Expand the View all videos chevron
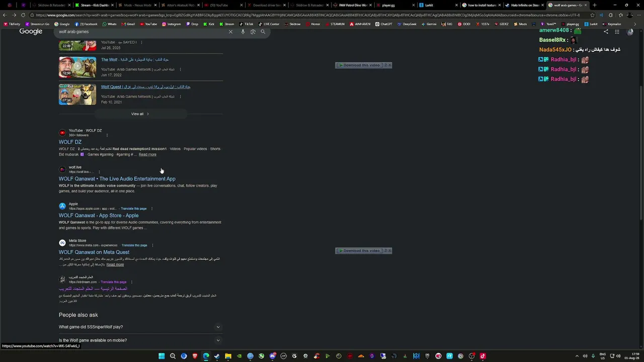This screenshot has width=644, height=362. click(147, 114)
